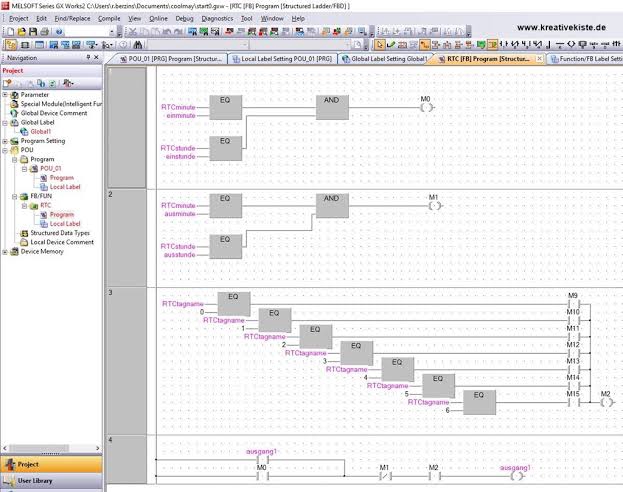623x492 pixels.
Task: Expand the Program Setting tree node
Action: (x=5, y=141)
